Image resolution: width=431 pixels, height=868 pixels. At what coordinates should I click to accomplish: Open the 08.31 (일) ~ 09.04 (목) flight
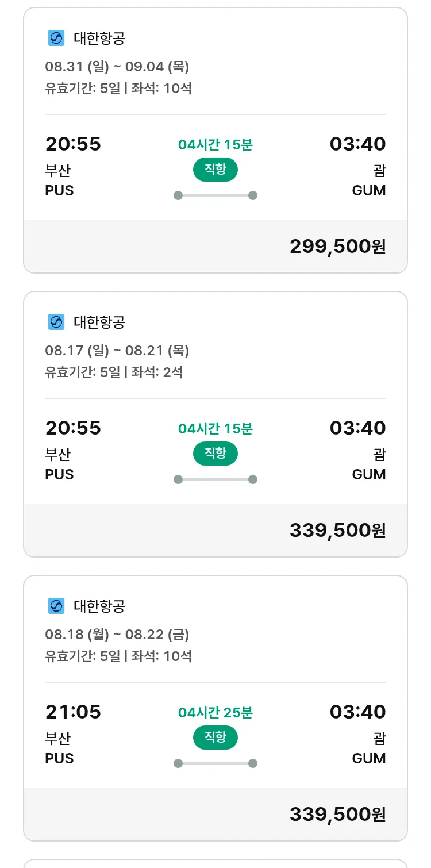tap(117, 67)
